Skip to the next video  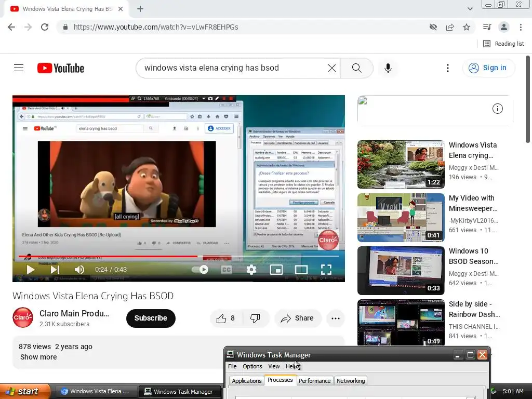click(55, 270)
